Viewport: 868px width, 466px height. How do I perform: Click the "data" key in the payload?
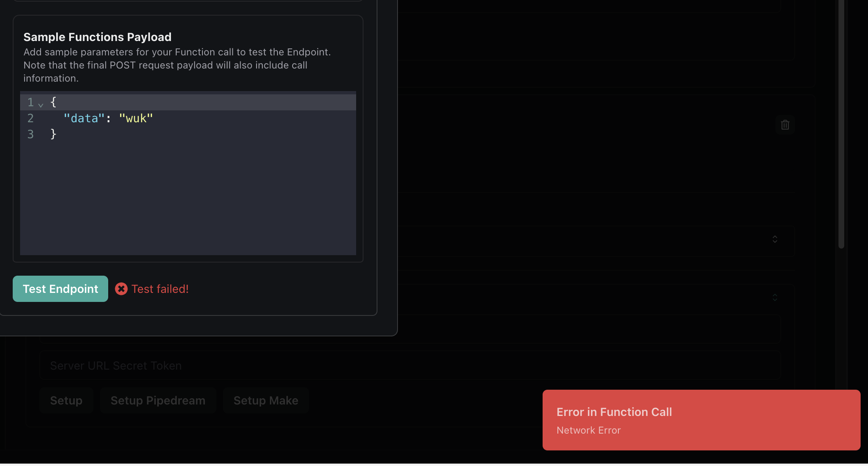point(84,118)
